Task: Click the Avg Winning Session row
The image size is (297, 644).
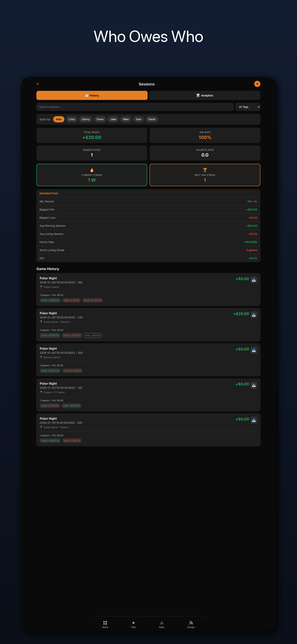Action: pos(148,226)
